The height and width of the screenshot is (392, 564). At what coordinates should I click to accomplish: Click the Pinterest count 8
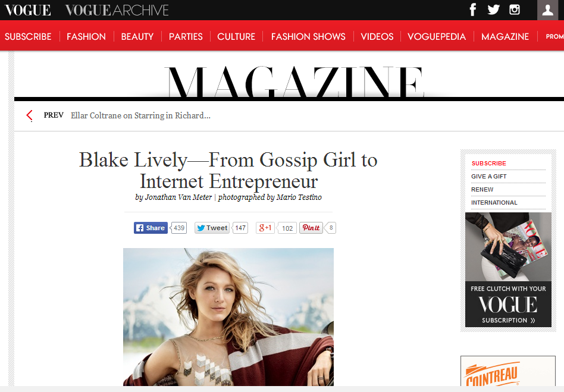[331, 228]
